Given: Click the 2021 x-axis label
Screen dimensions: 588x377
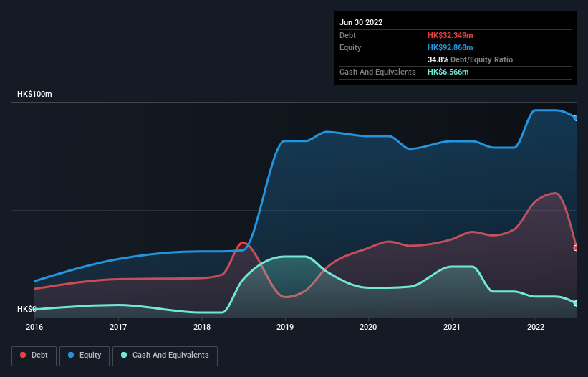Looking at the screenshot, I should tap(452, 327).
